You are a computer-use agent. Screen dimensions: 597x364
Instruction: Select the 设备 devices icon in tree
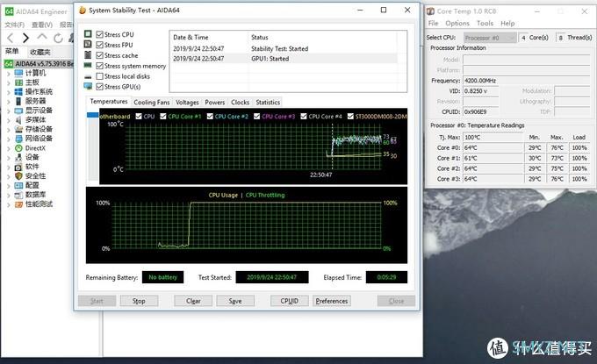pos(18,157)
